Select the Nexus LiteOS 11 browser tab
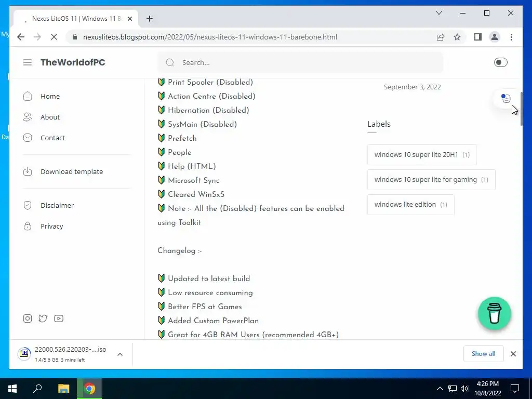The image size is (532, 399). click(x=76, y=19)
